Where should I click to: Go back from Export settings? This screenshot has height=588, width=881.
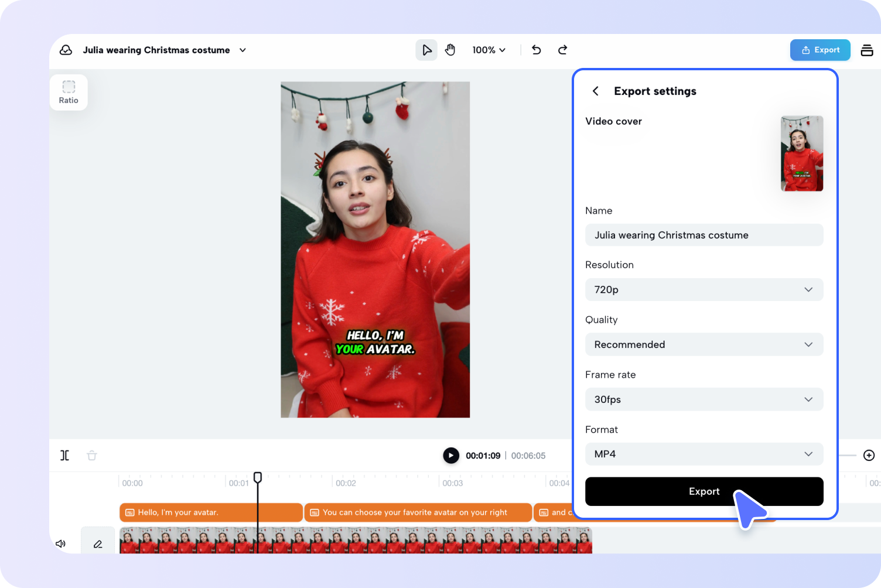[595, 91]
